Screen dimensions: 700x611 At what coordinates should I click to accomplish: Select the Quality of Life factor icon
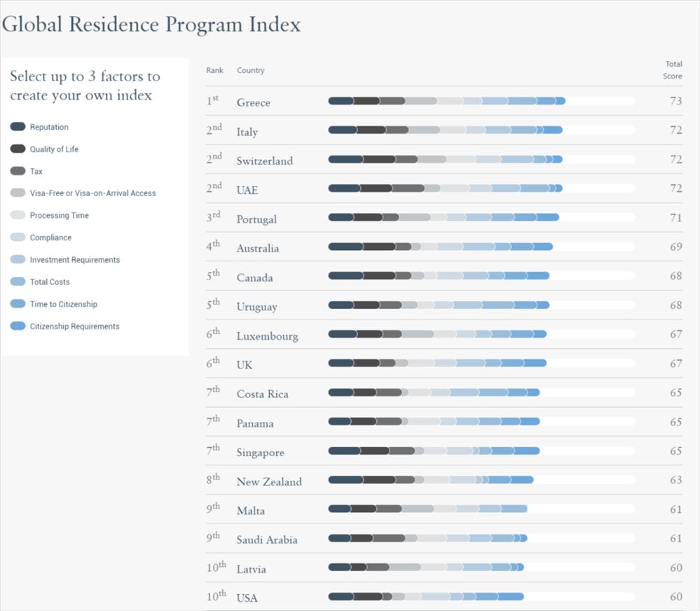tap(19, 149)
